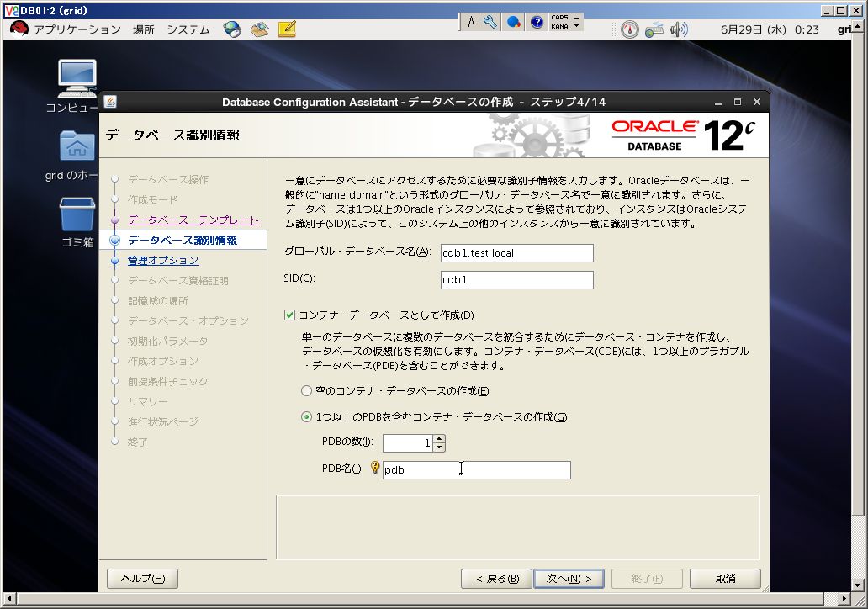Click the VNC horizontal scrollbar left arrow
Screen dimensions: 868x609
click(8, 598)
